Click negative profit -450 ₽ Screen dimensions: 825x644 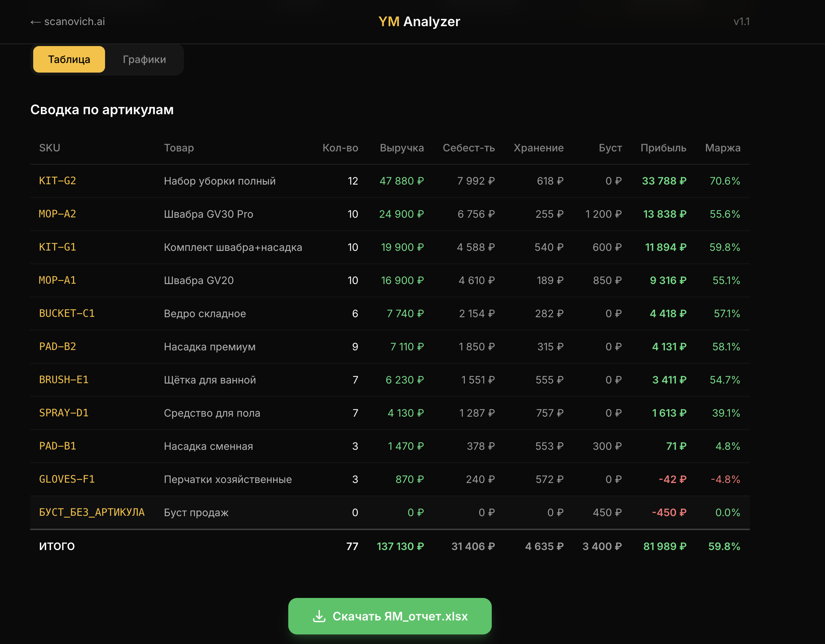pyautogui.click(x=669, y=512)
